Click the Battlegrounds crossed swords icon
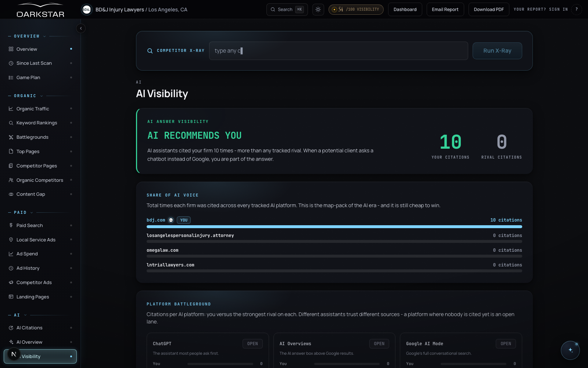 [11, 137]
